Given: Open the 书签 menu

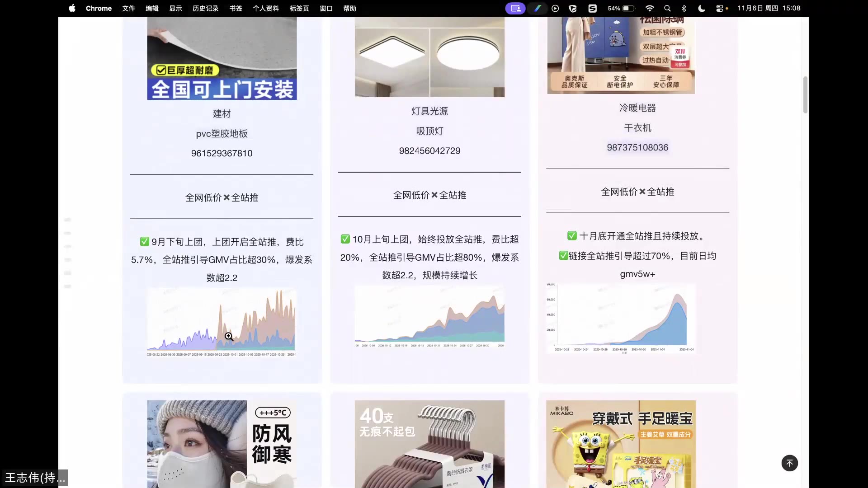Looking at the screenshot, I should click(235, 8).
